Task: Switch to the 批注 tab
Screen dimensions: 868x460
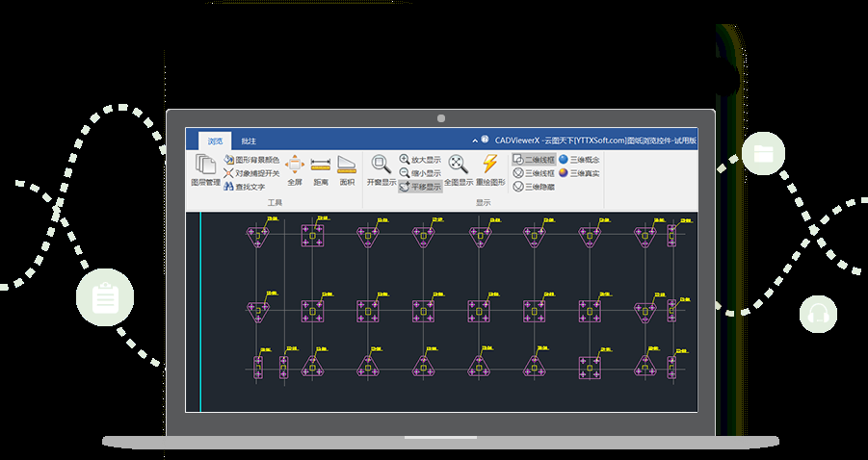Action: pyautogui.click(x=249, y=141)
